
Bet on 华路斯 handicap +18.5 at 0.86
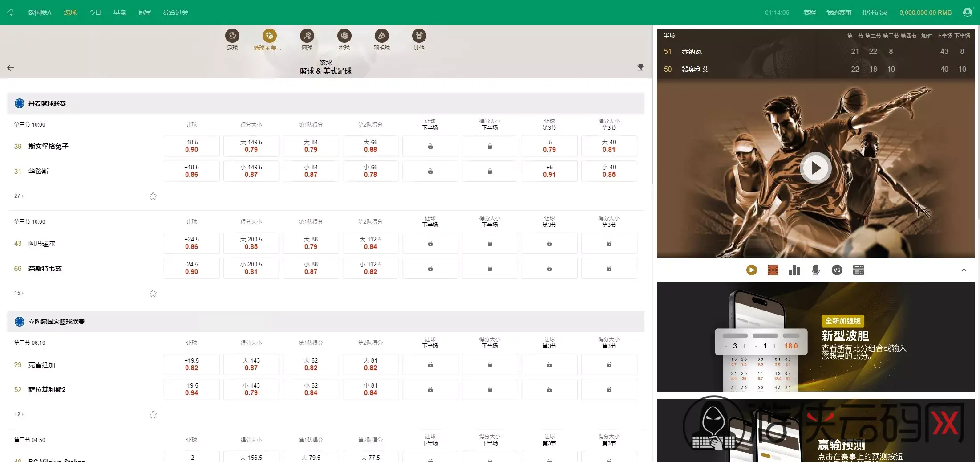(192, 171)
